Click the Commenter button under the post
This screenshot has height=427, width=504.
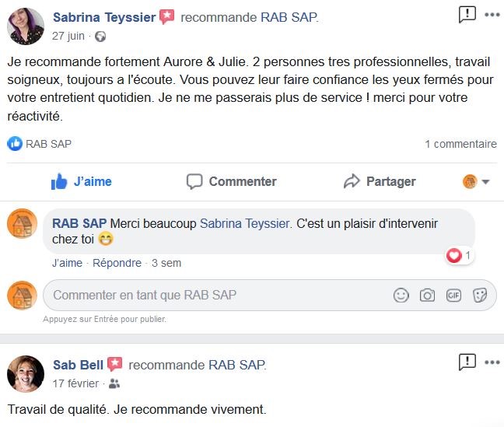(x=231, y=182)
